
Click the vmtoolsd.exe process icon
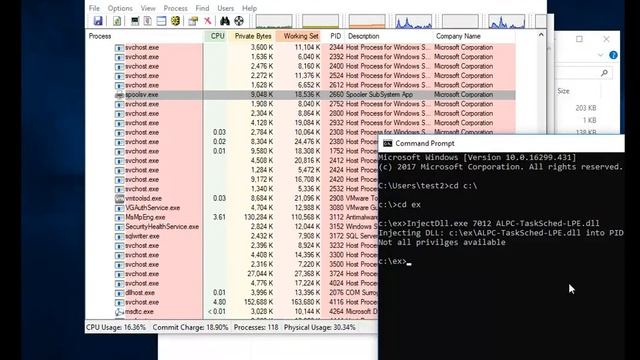[119, 198]
